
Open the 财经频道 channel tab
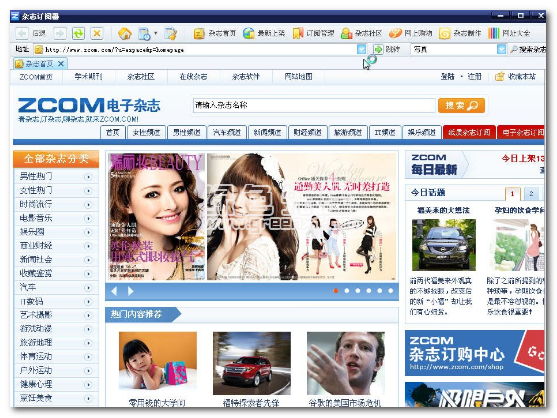(307, 132)
